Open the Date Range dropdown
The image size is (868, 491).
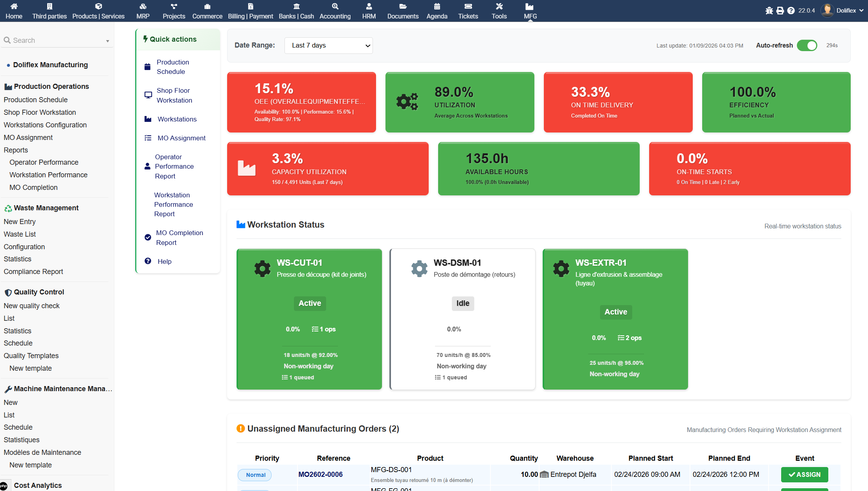(x=328, y=46)
